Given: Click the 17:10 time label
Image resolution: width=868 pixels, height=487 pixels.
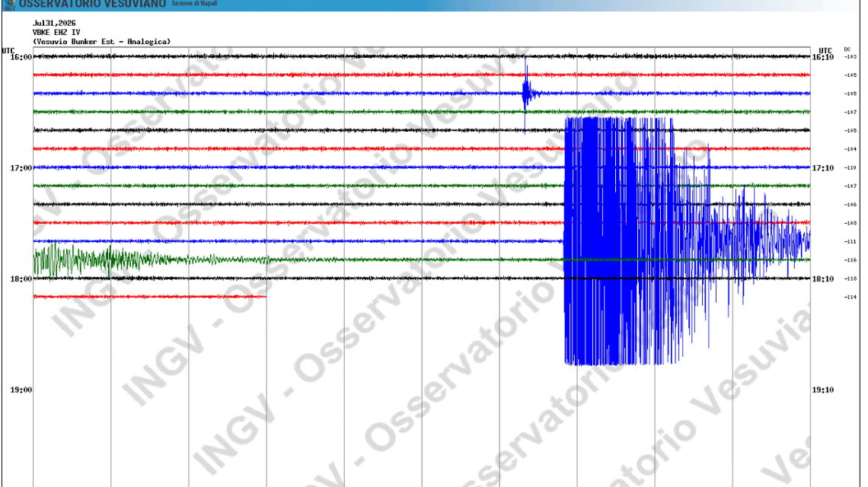Looking at the screenshot, I should coord(823,167).
